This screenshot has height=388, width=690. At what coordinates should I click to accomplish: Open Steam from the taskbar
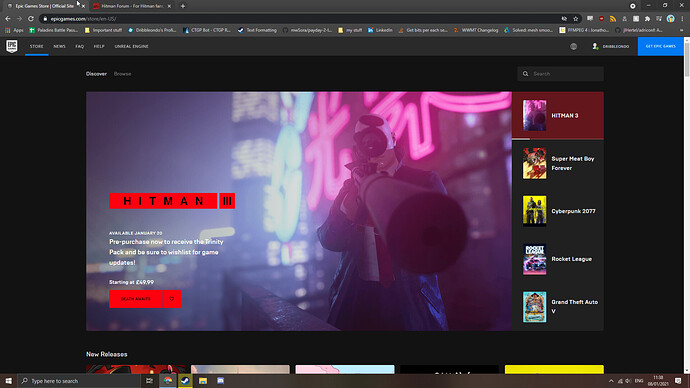tap(185, 381)
